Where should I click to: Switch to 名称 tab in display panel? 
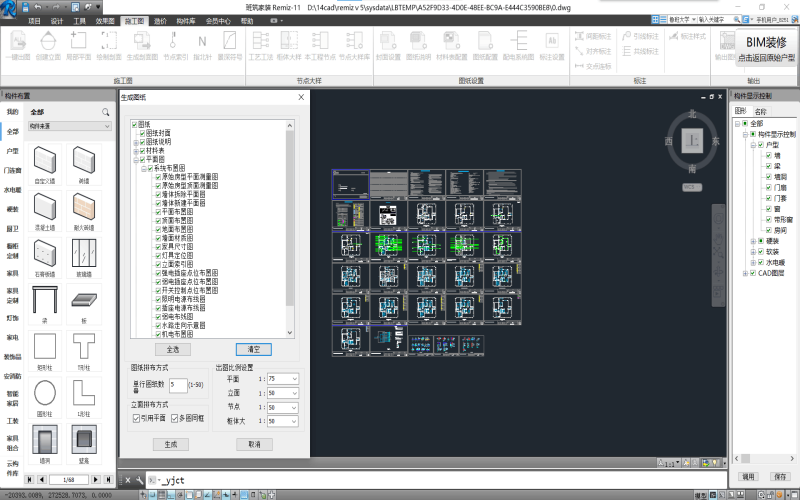(761, 112)
